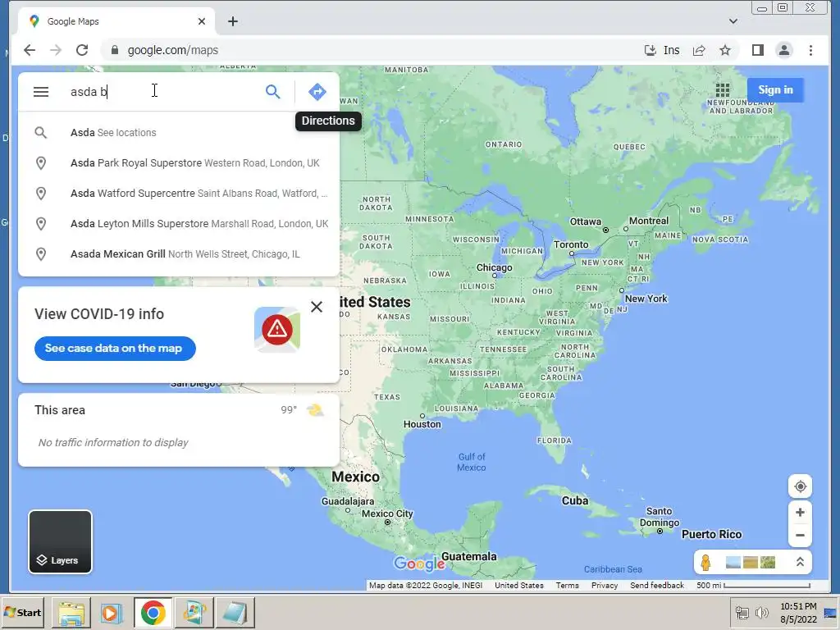Image resolution: width=840 pixels, height=630 pixels.
Task: Toggle the map scale 500 mi indicator
Action: [753, 586]
